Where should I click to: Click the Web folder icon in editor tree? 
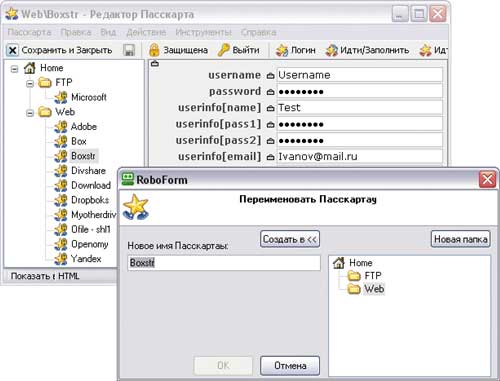[x=45, y=112]
